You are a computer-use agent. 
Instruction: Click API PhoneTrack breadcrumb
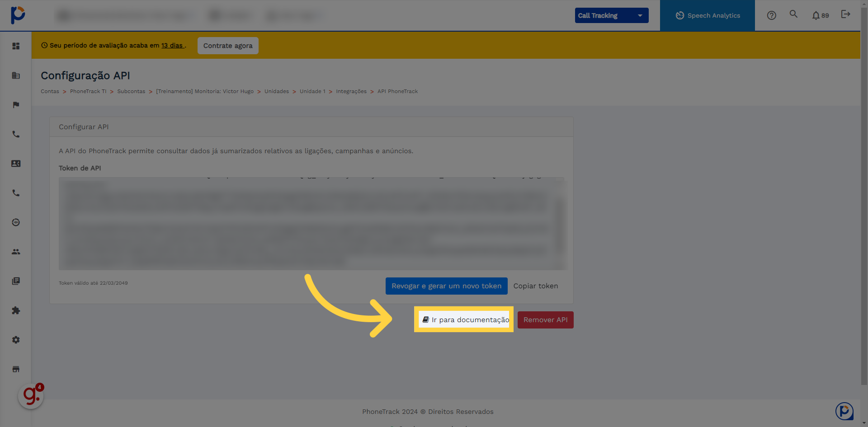click(397, 91)
